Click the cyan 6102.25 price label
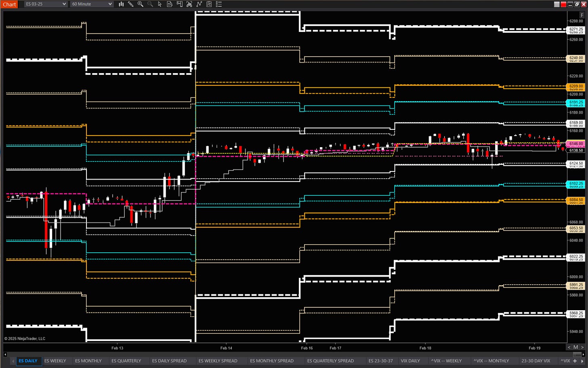The width and height of the screenshot is (588, 368). tap(576, 184)
